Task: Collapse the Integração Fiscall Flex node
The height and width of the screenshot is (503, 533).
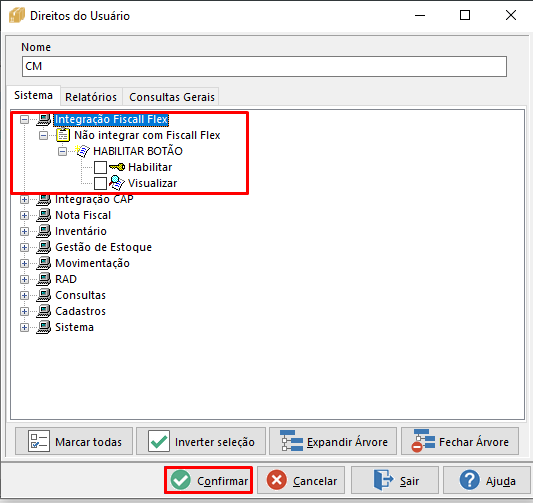Action: [24, 119]
